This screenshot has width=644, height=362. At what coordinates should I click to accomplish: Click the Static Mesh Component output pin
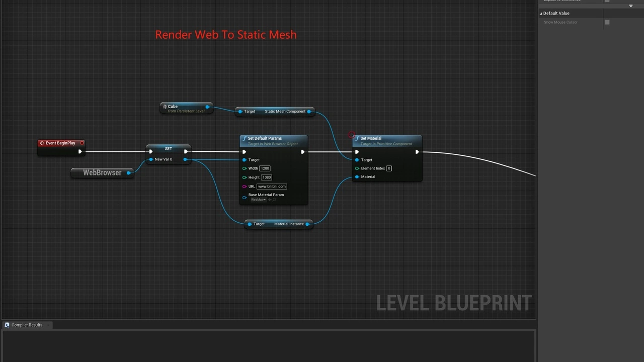(x=309, y=112)
